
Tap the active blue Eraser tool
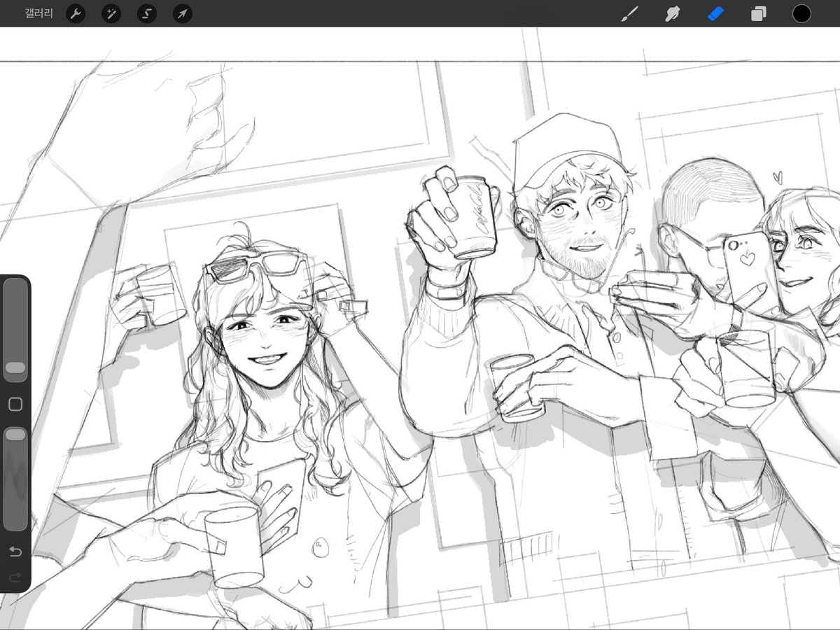pos(716,13)
